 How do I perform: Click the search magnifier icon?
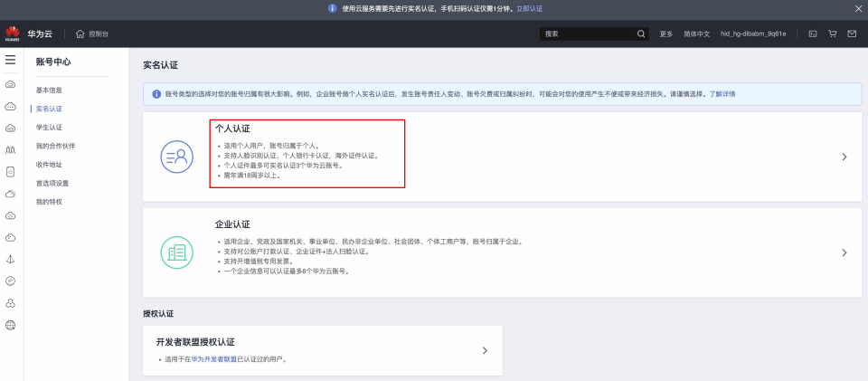[641, 33]
